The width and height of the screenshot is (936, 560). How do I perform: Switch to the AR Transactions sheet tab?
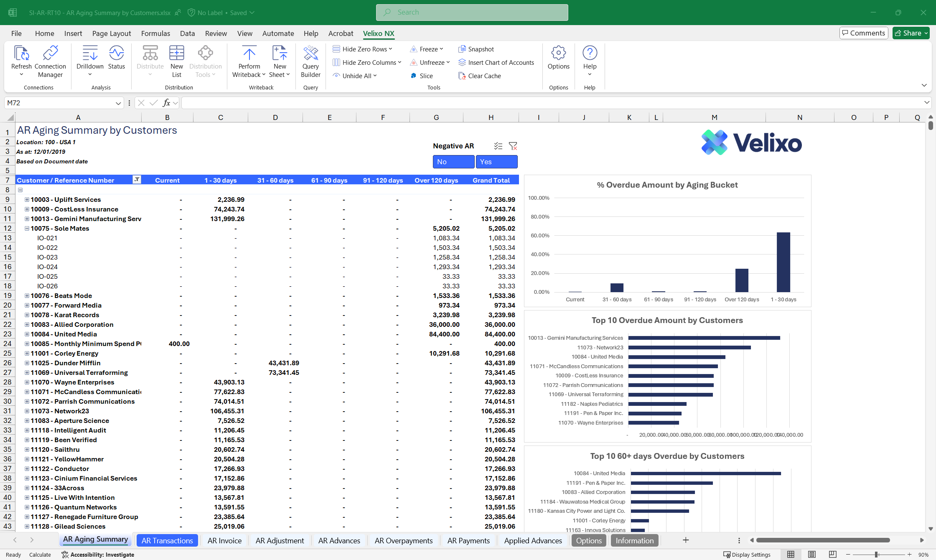pos(167,540)
